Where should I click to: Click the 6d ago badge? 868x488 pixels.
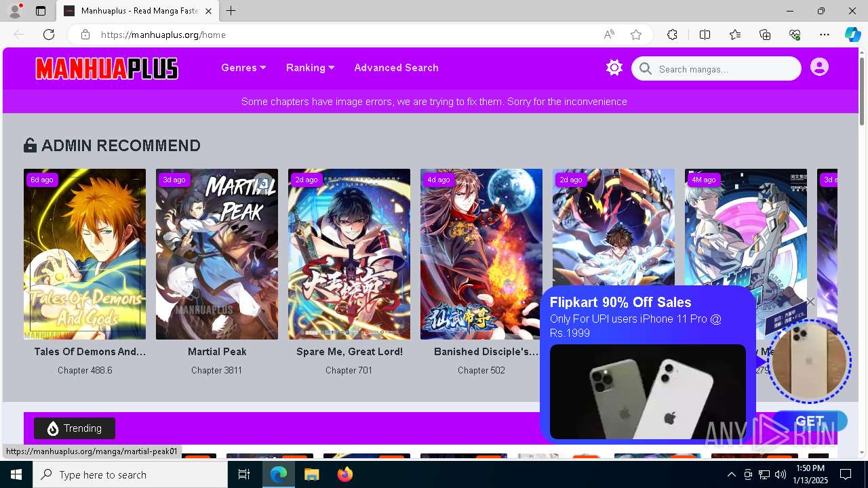point(41,180)
